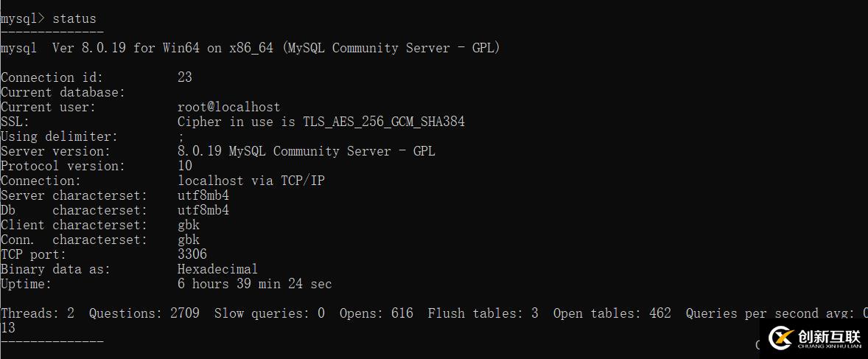The width and height of the screenshot is (868, 359).
Task: Click the root@localhost current user value
Action: coord(228,107)
